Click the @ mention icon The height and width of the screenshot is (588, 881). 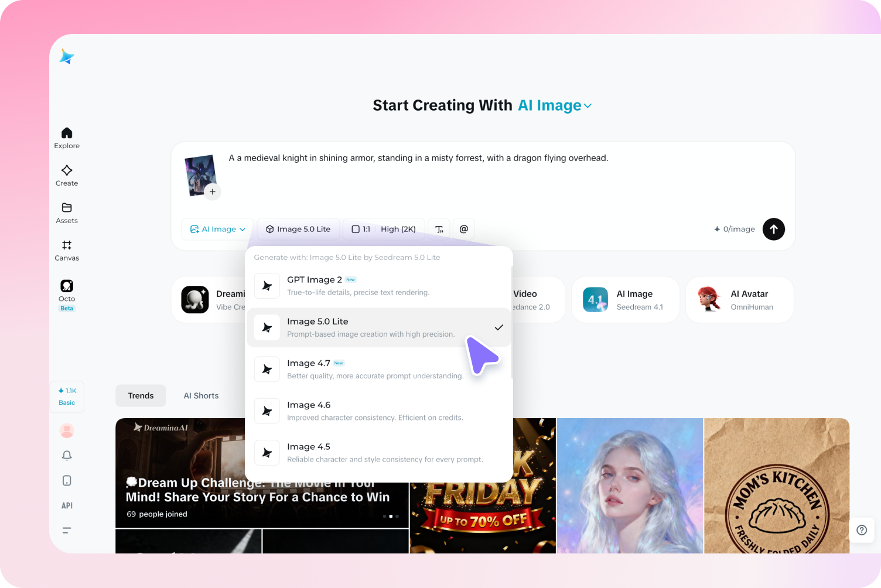point(463,229)
